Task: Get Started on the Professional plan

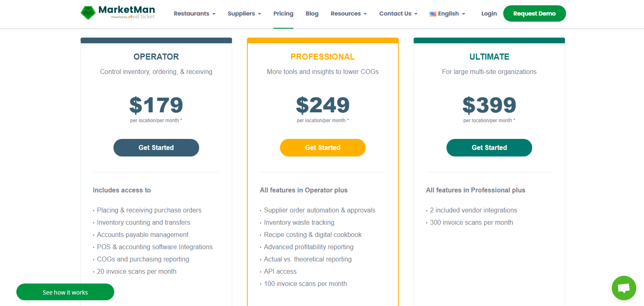Action: [322, 147]
